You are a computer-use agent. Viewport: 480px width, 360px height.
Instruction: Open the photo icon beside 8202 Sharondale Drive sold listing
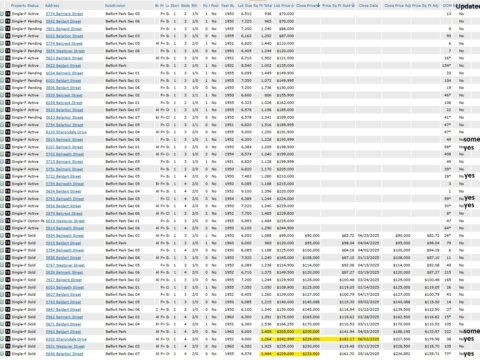8,339
